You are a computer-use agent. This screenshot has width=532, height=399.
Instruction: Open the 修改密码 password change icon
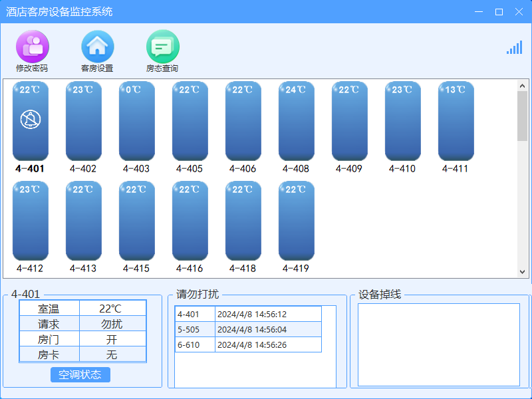coord(32,47)
